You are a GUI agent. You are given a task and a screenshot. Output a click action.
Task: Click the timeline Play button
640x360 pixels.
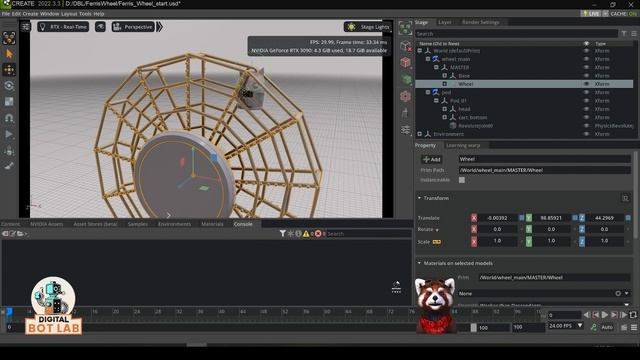click(605, 315)
